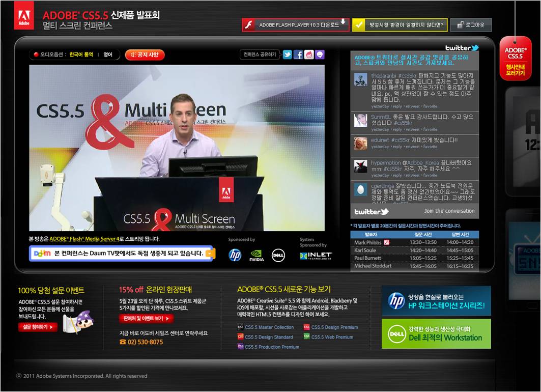Image resolution: width=541 pixels, height=392 pixels.
Task: Download Adobe Flash Player 10.3
Action: tap(296, 25)
